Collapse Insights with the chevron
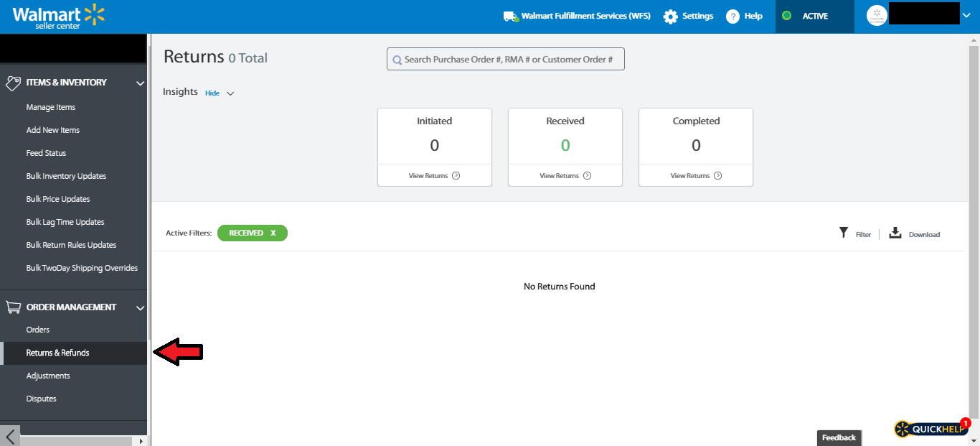This screenshot has height=446, width=980. pos(230,93)
